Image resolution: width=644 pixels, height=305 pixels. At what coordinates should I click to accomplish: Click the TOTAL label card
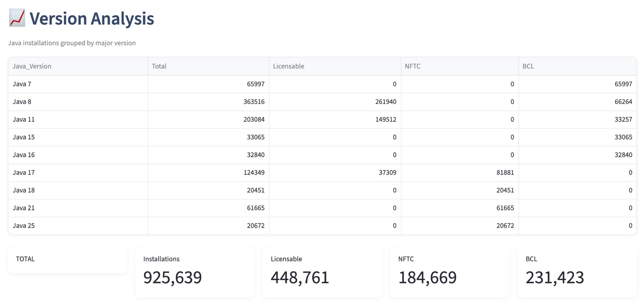coord(68,260)
